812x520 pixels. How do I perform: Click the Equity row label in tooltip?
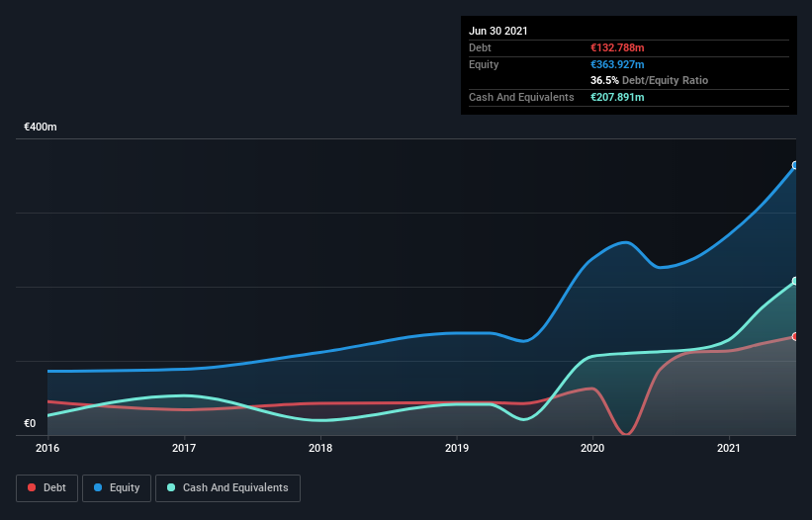[x=484, y=64]
